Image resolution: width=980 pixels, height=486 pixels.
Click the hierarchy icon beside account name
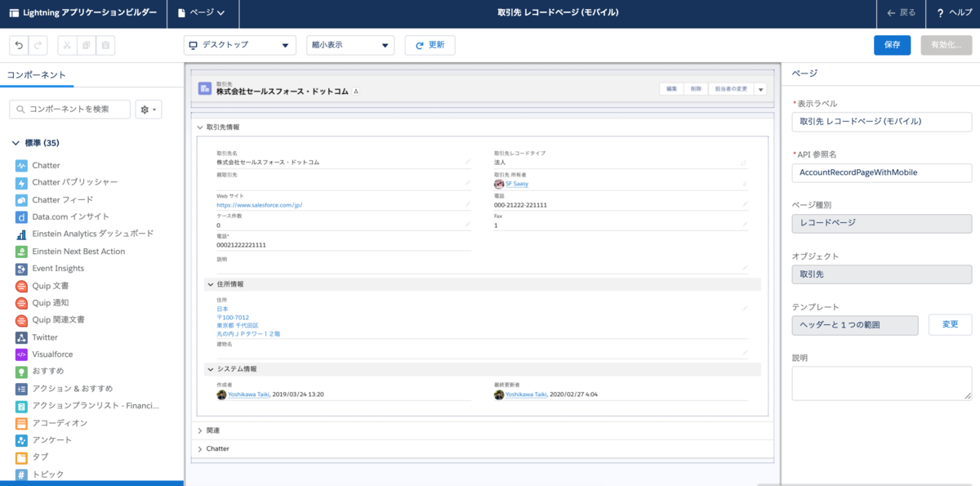pos(356,92)
